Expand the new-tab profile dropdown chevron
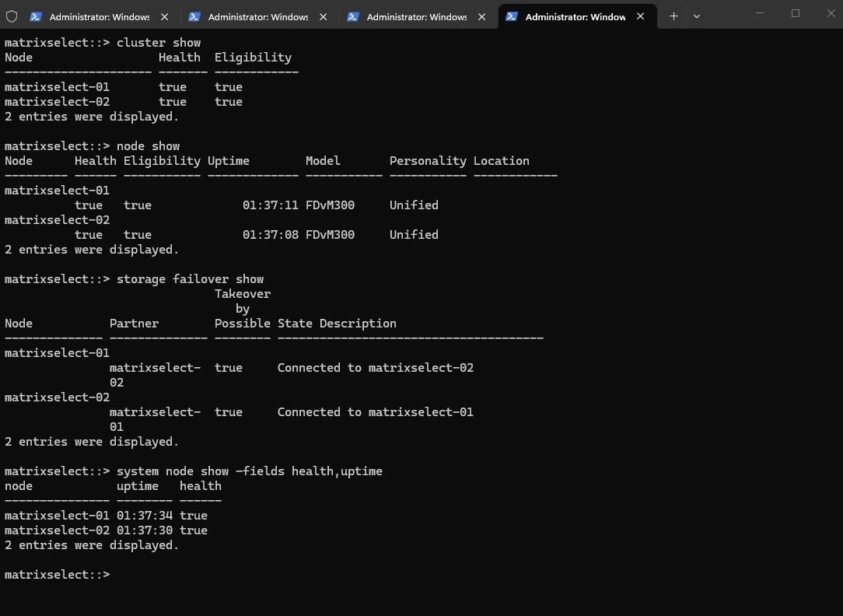The width and height of the screenshot is (843, 616). (697, 16)
